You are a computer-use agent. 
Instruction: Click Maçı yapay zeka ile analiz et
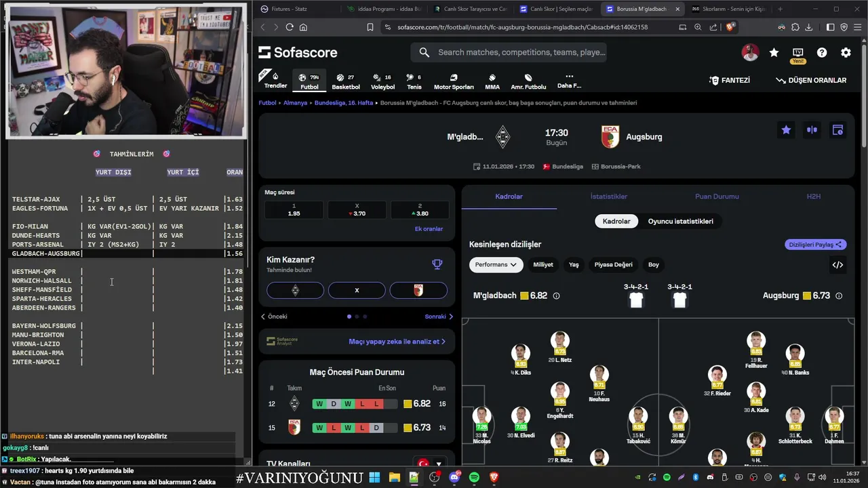click(397, 342)
